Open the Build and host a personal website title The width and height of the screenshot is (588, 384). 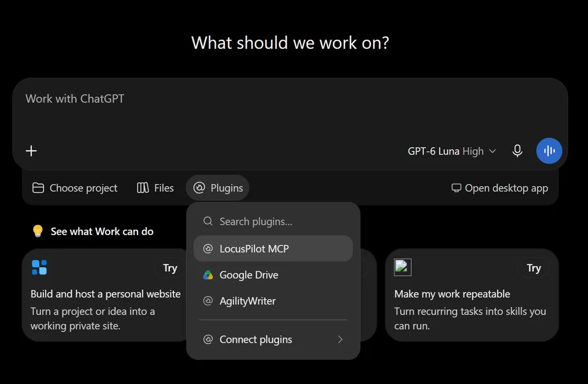(x=105, y=294)
